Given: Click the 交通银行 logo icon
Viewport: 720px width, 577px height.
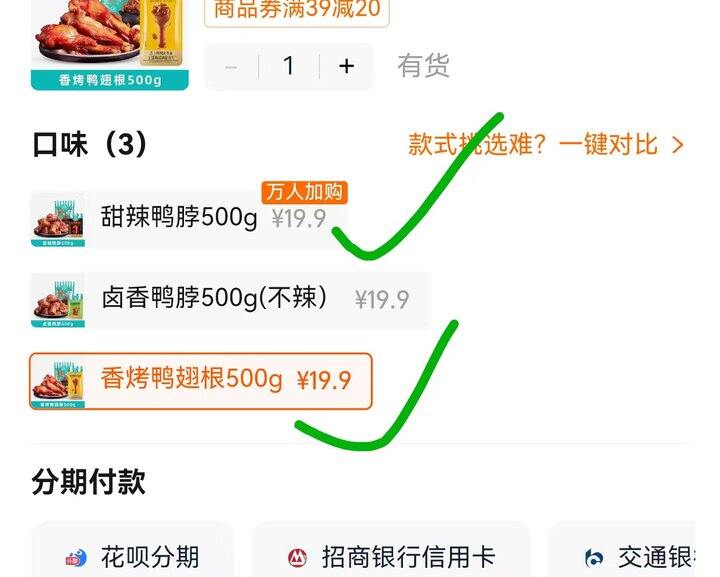Looking at the screenshot, I should pyautogui.click(x=594, y=558).
